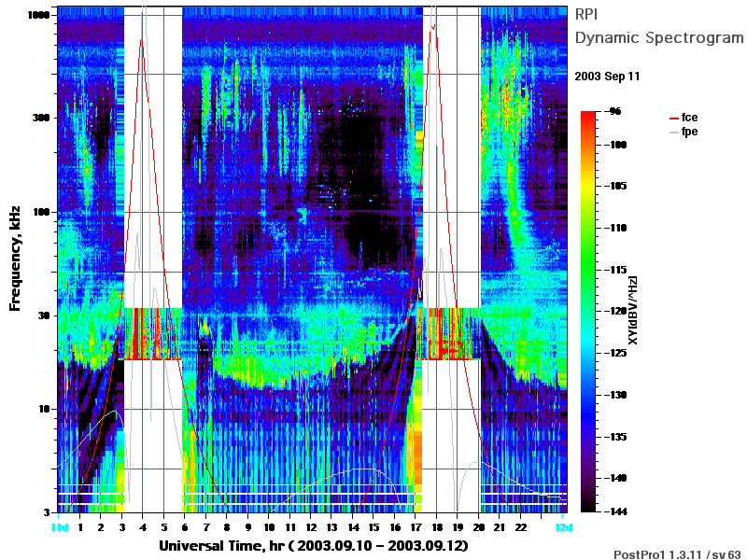Click the 17 hour tick on time axis
The width and height of the screenshot is (747, 560).
[416, 527]
